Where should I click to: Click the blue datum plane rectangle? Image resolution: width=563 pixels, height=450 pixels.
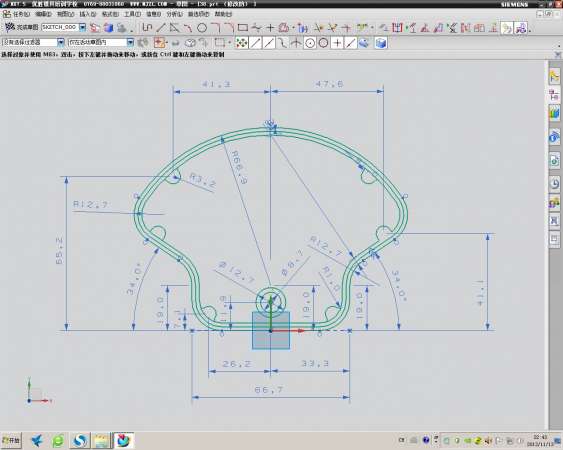271,330
